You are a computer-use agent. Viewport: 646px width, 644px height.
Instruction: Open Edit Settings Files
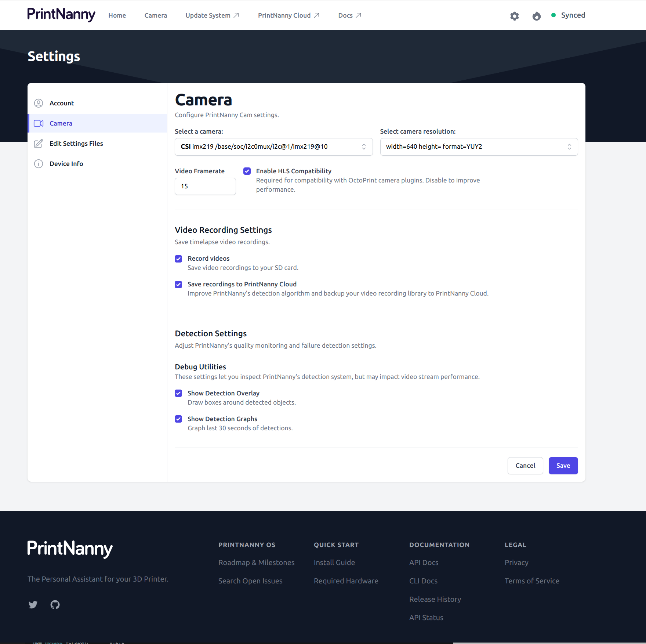pos(76,144)
